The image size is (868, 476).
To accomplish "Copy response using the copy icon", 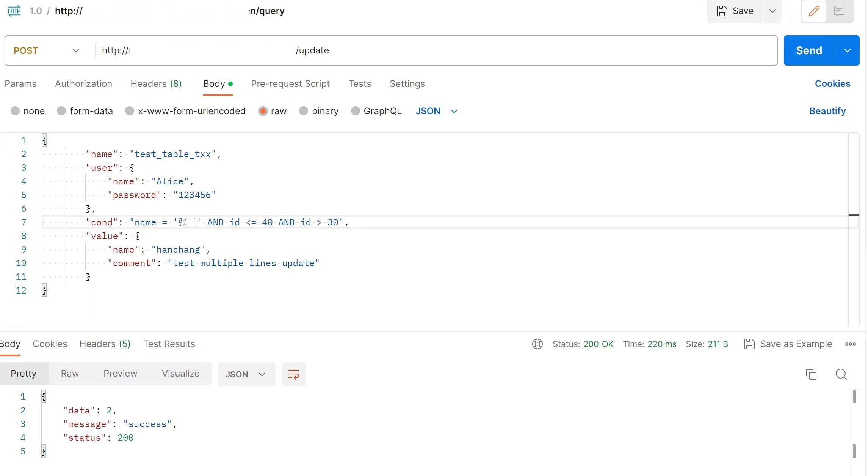I will tap(811, 374).
